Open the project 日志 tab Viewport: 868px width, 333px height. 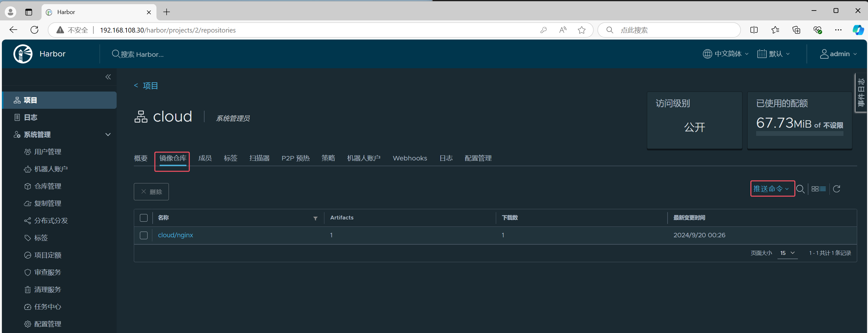(x=446, y=158)
